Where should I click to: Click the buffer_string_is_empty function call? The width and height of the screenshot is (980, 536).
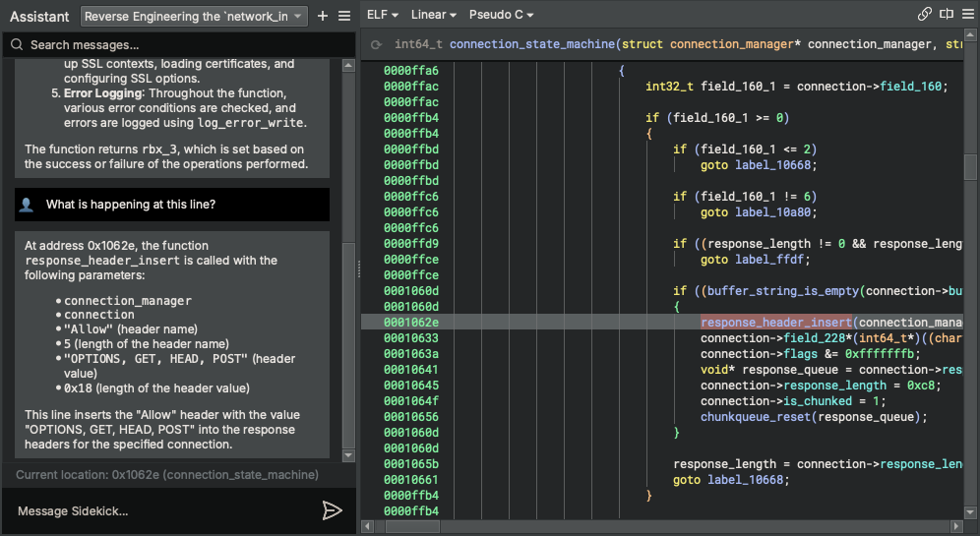tap(783, 291)
